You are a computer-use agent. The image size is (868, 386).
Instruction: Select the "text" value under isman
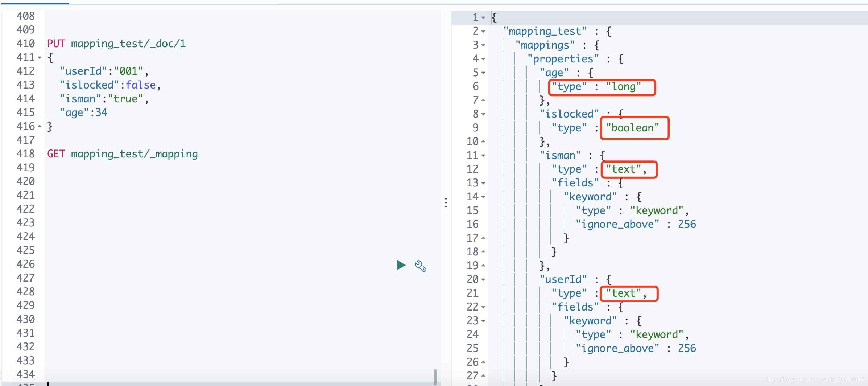tap(623, 169)
